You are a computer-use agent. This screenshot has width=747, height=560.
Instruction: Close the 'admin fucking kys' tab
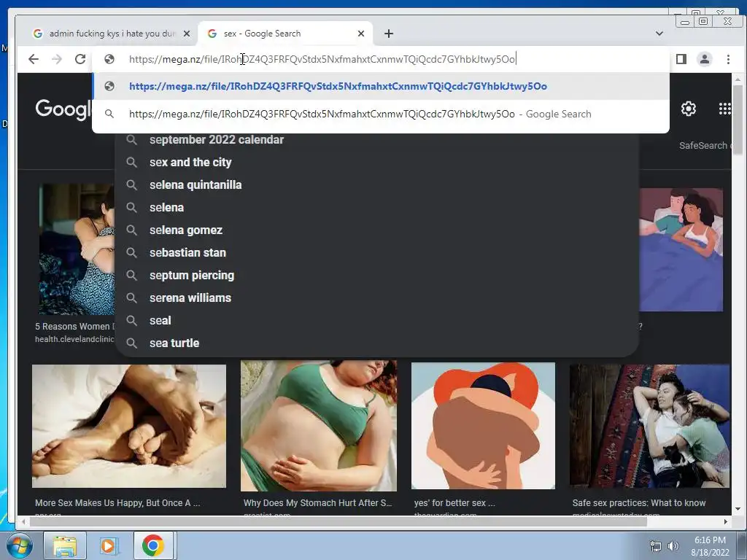click(x=187, y=34)
